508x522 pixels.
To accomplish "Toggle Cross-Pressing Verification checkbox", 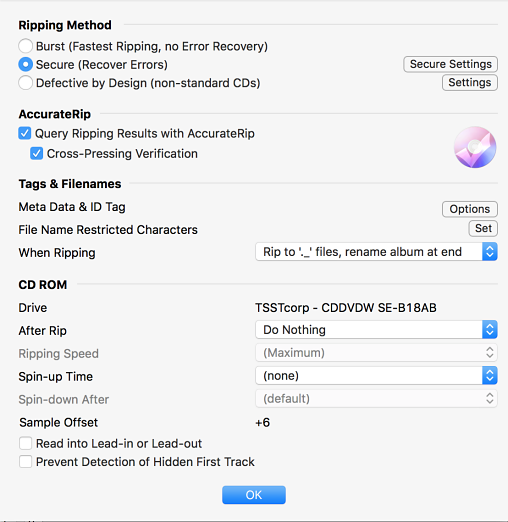I will pyautogui.click(x=37, y=154).
